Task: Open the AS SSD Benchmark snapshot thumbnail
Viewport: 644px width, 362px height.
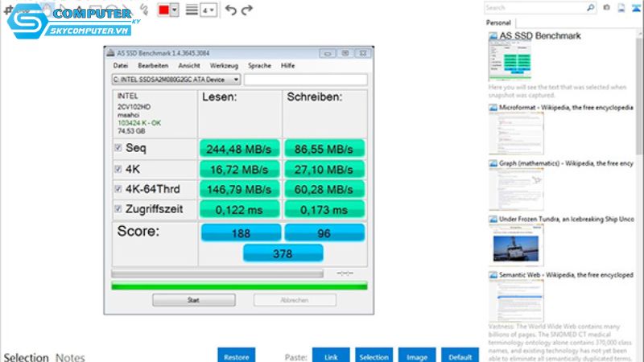Action: pyautogui.click(x=510, y=61)
